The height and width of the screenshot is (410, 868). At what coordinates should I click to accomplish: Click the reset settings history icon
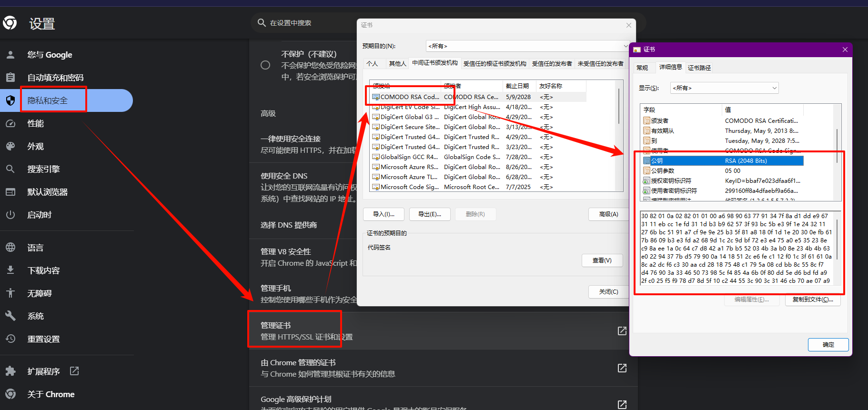[x=10, y=339]
